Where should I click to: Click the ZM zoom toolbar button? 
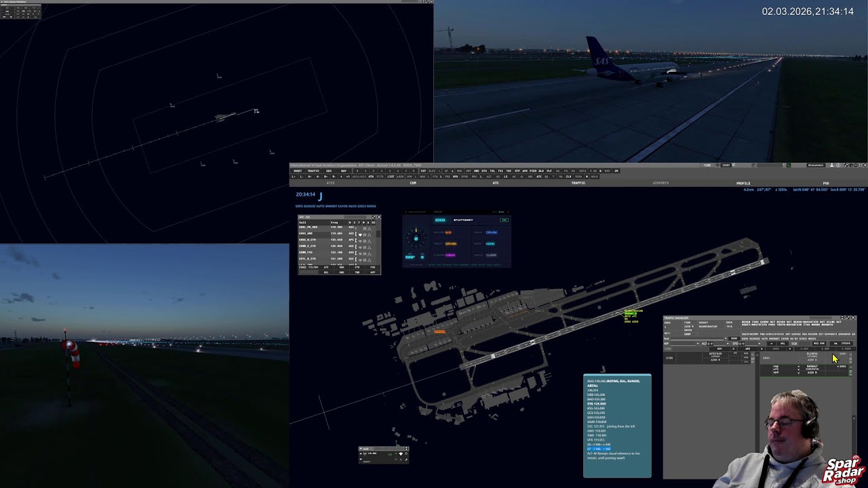click(616, 171)
